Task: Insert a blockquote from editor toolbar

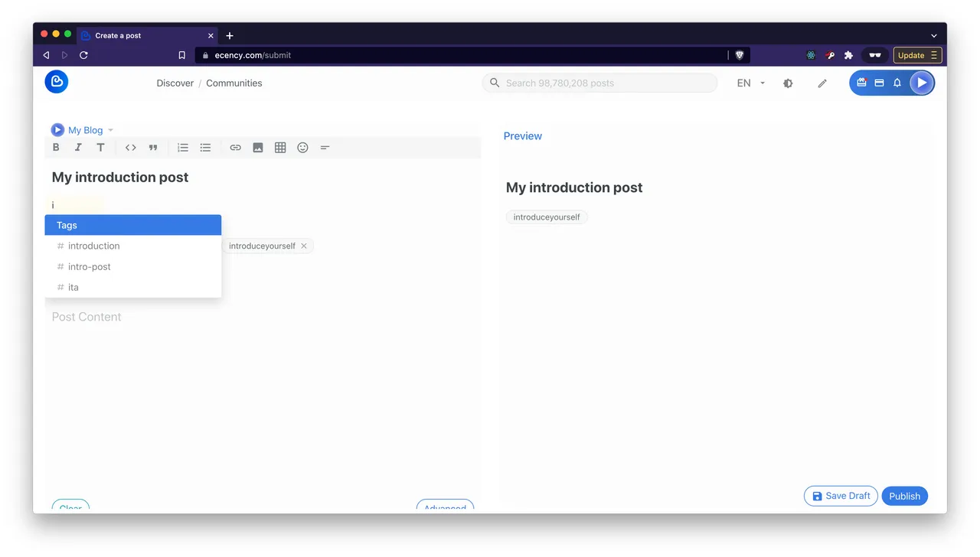Action: [x=153, y=148]
